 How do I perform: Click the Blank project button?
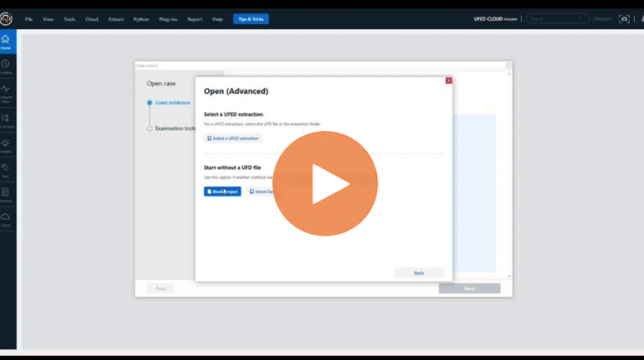[222, 191]
